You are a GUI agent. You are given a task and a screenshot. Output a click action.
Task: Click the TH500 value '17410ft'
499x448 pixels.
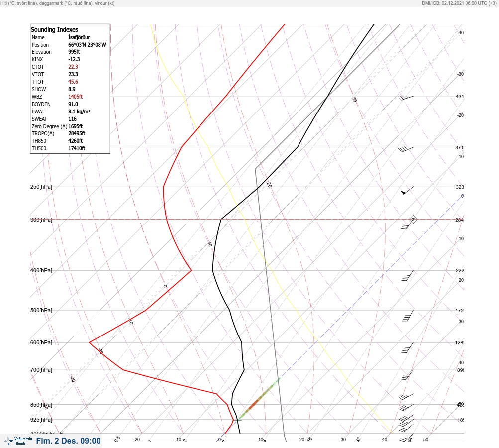[x=77, y=148]
